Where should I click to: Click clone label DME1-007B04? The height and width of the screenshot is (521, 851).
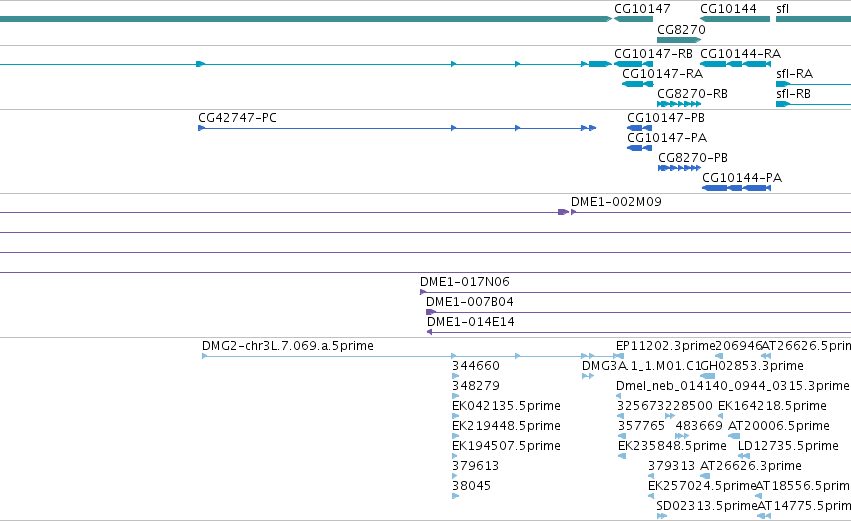pyautogui.click(x=469, y=302)
